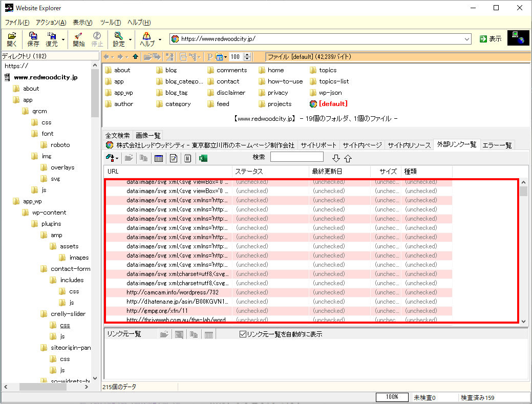Open the URL address bar dropdown

tap(467, 39)
